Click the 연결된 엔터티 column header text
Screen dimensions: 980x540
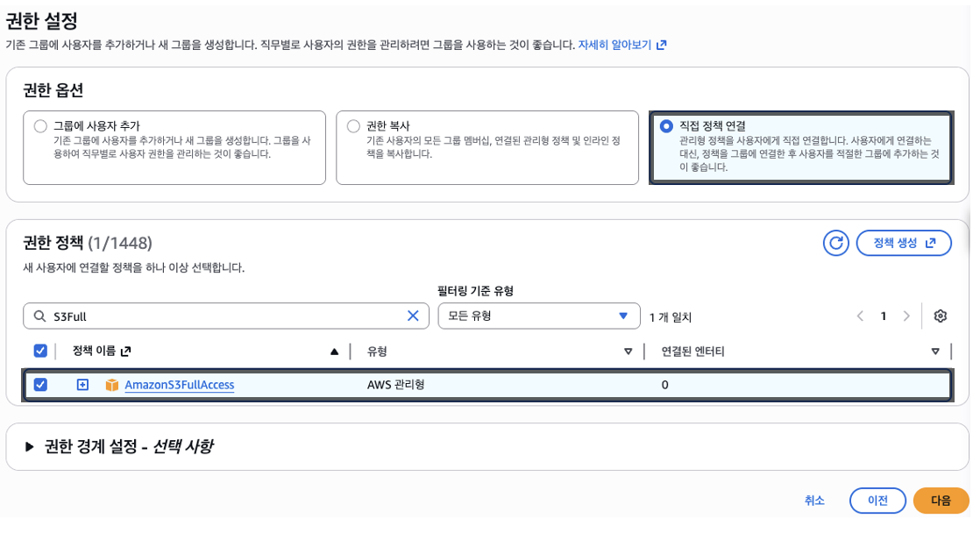pyautogui.click(x=692, y=352)
